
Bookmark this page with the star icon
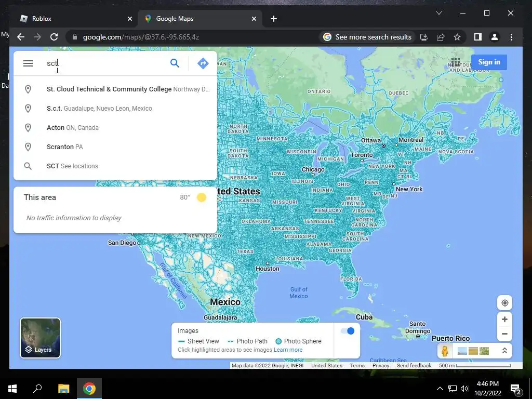point(457,37)
